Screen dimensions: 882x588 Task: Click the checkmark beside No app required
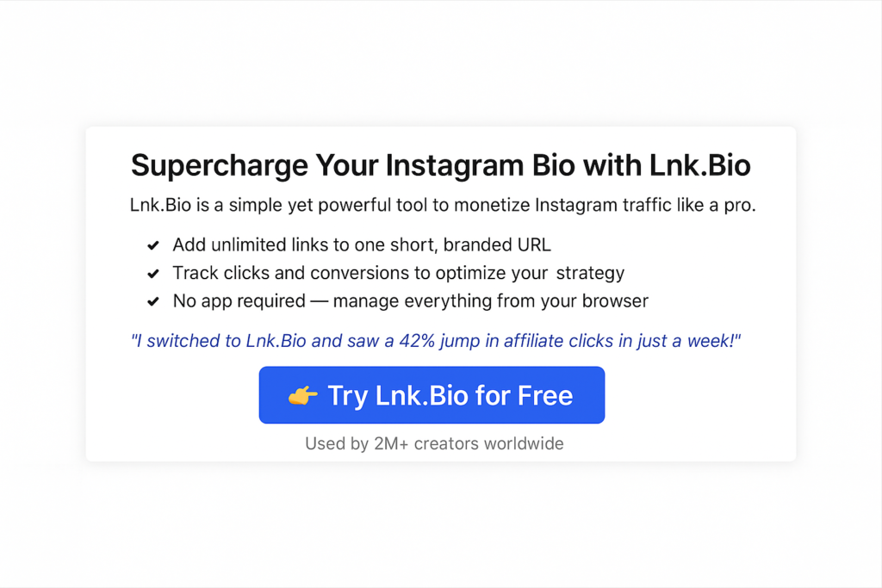[153, 302]
